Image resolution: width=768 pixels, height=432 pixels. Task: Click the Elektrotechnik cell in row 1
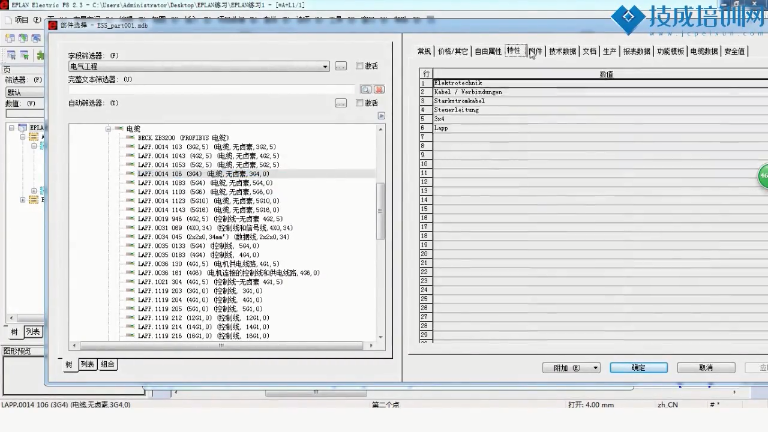point(600,83)
